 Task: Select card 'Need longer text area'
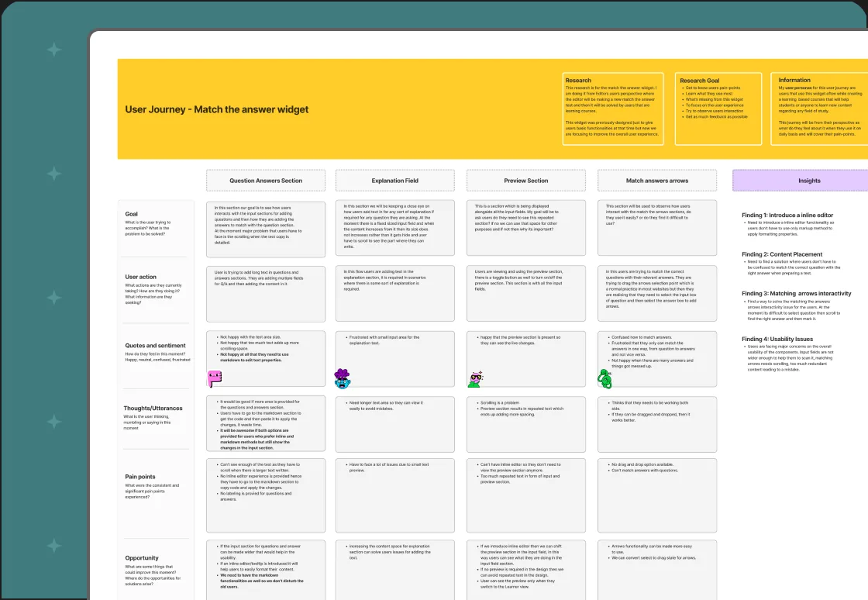point(394,424)
